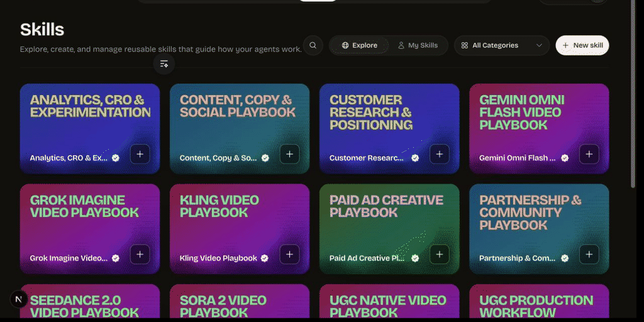Add the Analytics, CRO & Experimentation skill

140,154
